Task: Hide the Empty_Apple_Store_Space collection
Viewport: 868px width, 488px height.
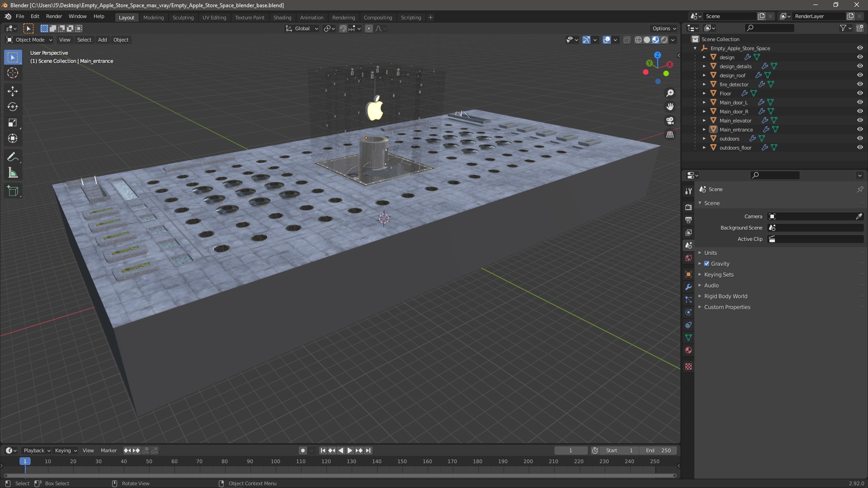Action: (x=860, y=48)
